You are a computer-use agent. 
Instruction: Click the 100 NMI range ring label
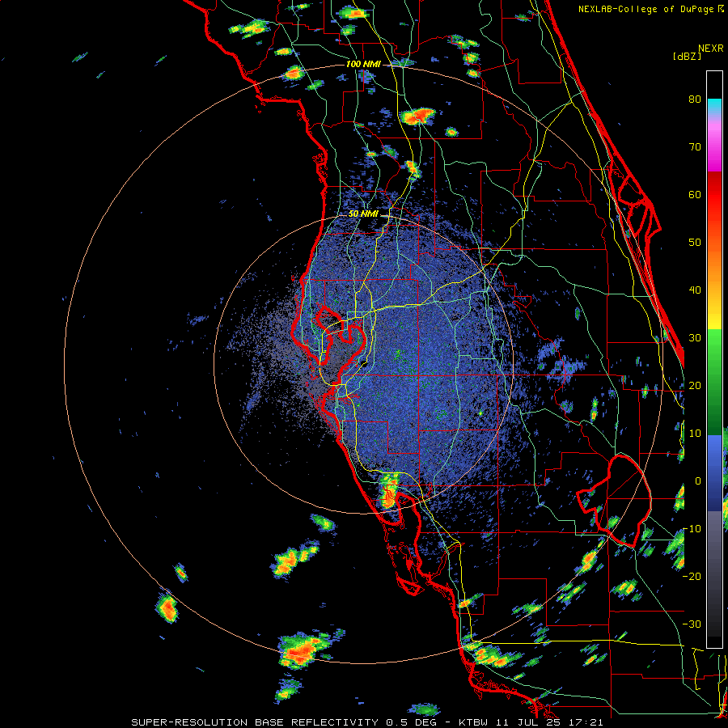[363, 64]
